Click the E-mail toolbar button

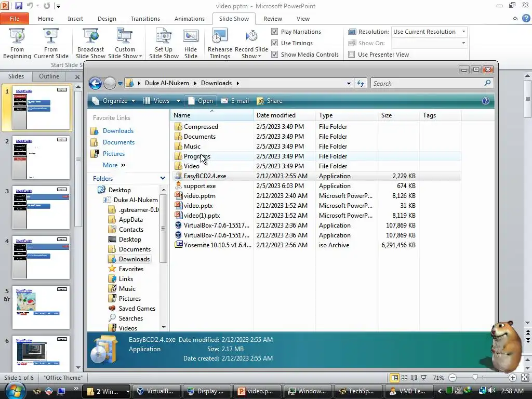coord(235,101)
